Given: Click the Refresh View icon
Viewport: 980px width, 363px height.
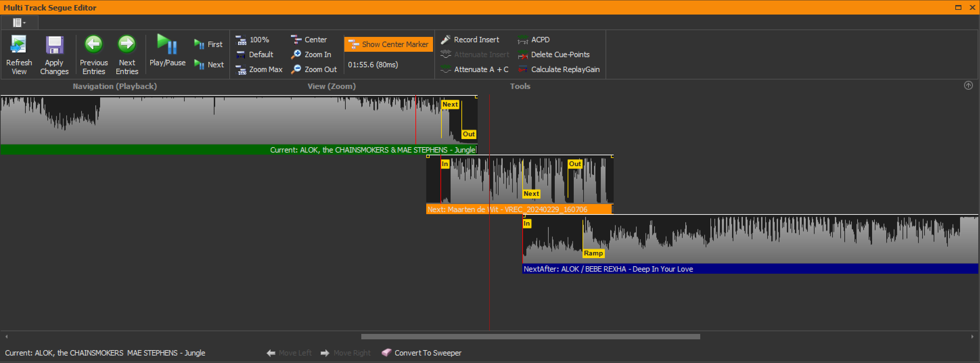Looking at the screenshot, I should point(19,45).
